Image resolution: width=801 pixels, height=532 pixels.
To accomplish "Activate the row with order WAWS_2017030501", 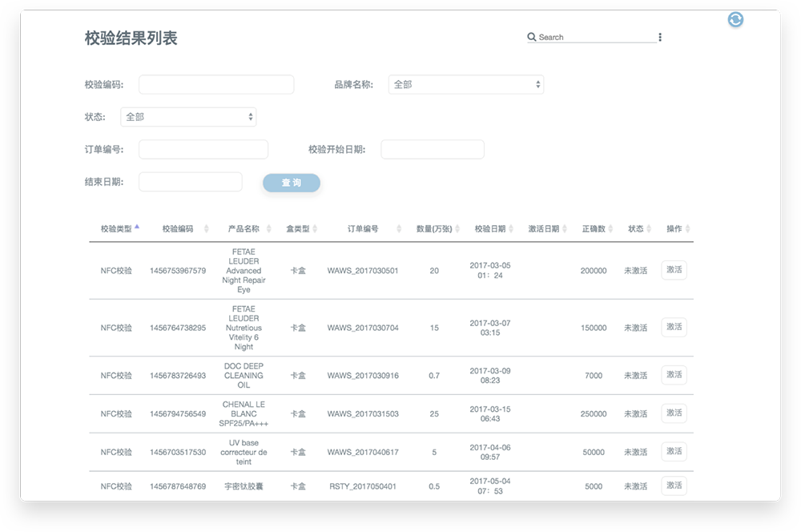I will pos(674,270).
